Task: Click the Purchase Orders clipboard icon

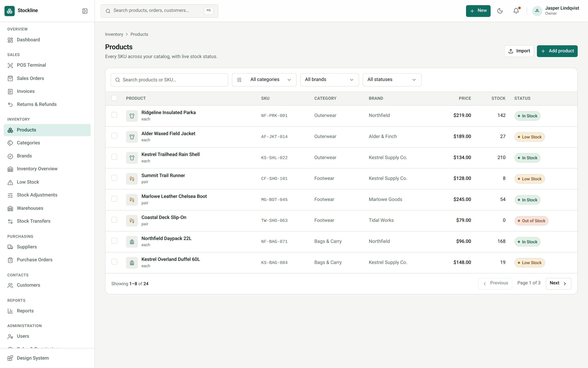Action: click(10, 260)
